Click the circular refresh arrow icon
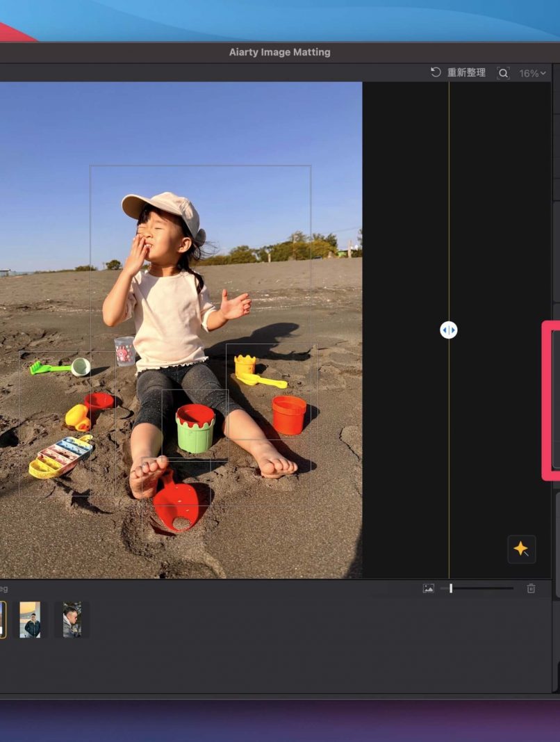Screen dimensions: 560x742 pyautogui.click(x=436, y=72)
